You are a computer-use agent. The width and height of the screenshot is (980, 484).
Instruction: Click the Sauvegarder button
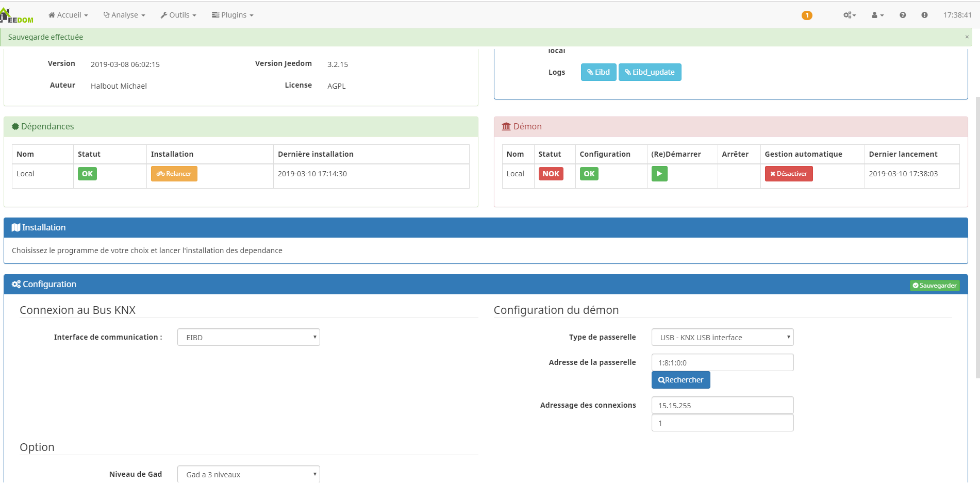coord(935,286)
